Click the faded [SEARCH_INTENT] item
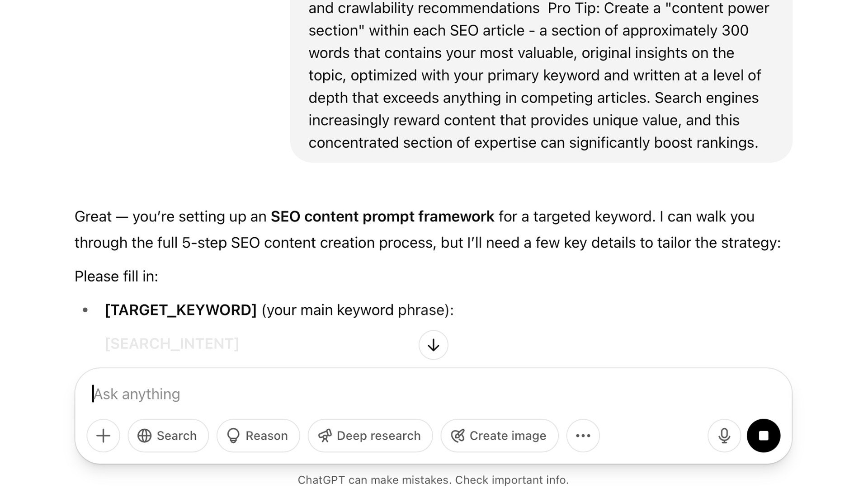868x488 pixels. point(172,344)
